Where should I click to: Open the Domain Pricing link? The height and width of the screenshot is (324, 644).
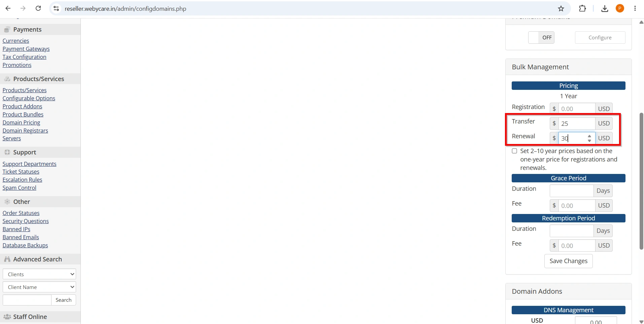click(21, 122)
